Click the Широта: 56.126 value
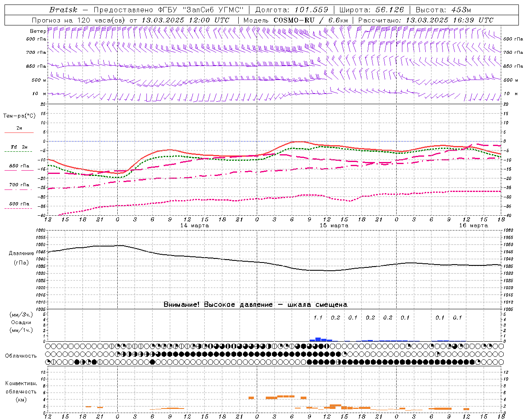Viewport: 525px width, 420px height. [x=372, y=10]
